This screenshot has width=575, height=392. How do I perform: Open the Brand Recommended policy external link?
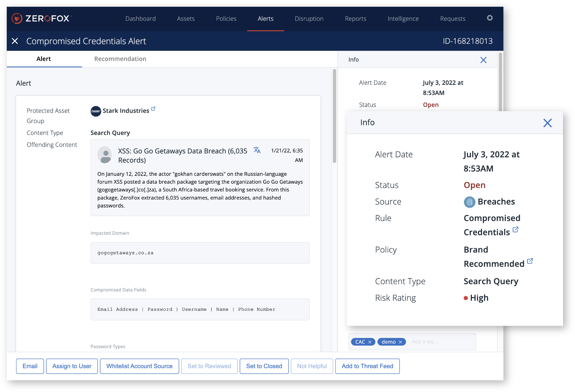pyautogui.click(x=530, y=261)
